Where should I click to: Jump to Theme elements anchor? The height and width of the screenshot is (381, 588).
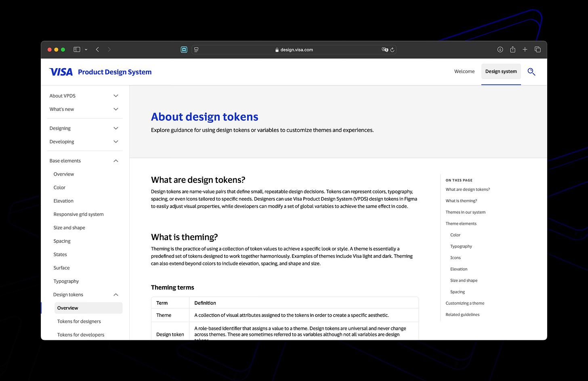tap(461, 223)
